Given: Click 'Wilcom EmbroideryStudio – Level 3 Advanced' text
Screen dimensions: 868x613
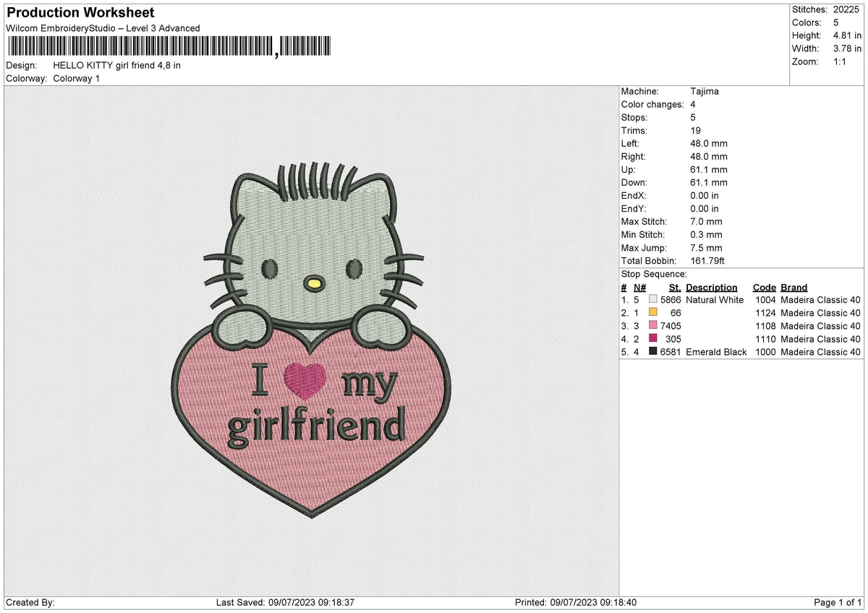Looking at the screenshot, I should [103, 28].
